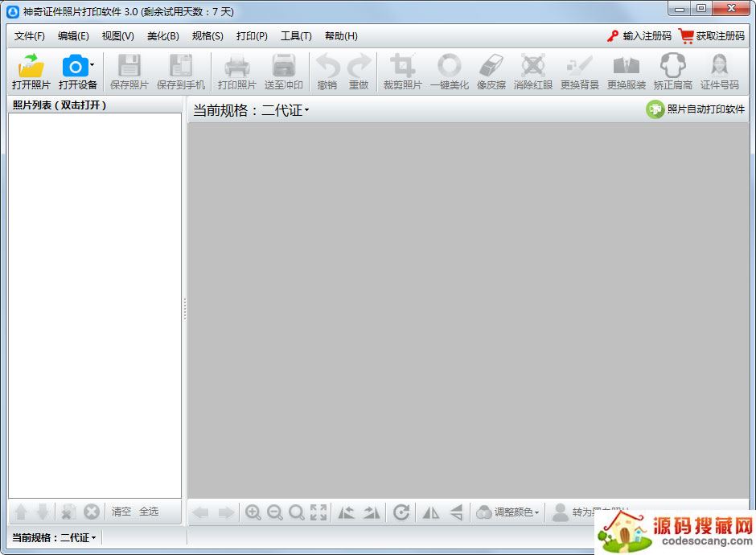Screen dimensions: 756x555
Task: Open the status bar current spec dropdown
Action: click(x=54, y=537)
